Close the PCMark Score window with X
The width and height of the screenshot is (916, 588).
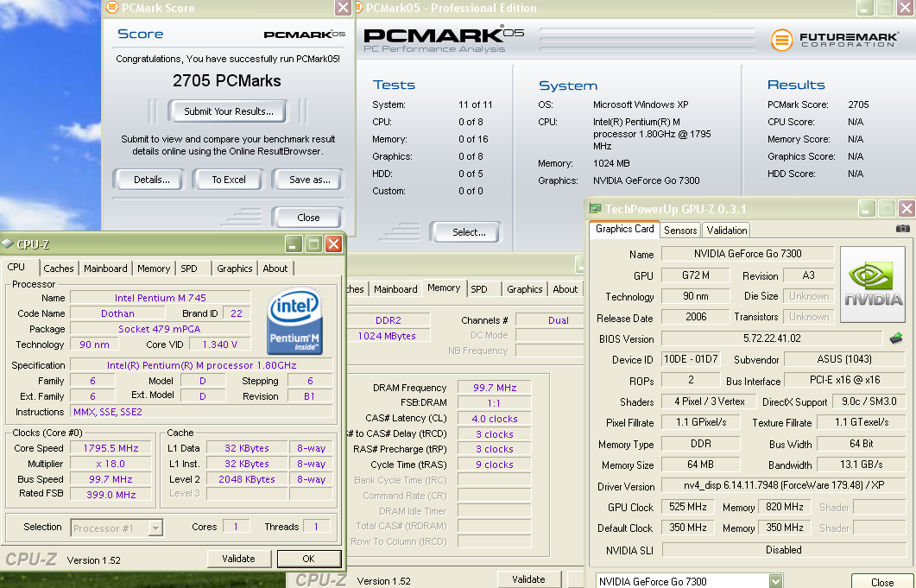click(343, 8)
